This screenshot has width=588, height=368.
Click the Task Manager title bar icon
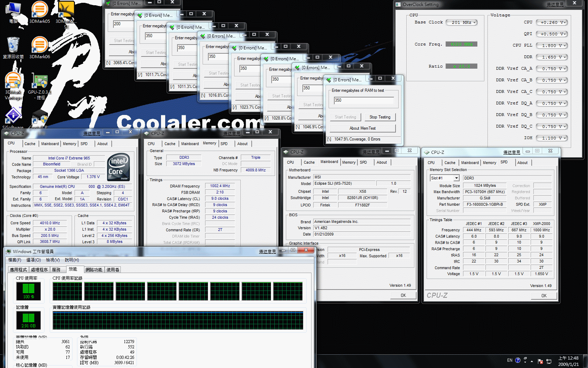pyautogui.click(x=8, y=252)
